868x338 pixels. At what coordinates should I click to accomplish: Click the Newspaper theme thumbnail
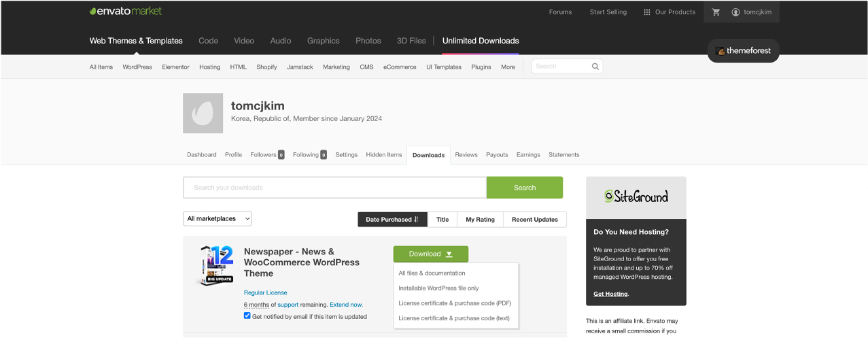point(215,265)
